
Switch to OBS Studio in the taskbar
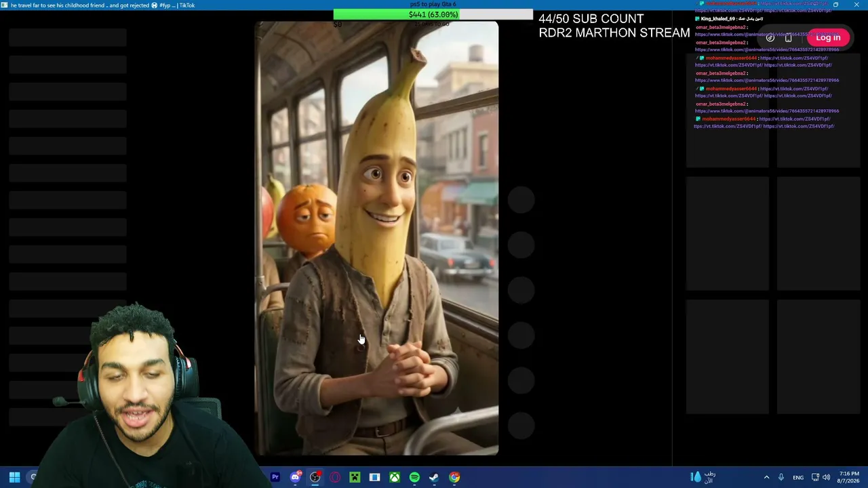point(315,477)
